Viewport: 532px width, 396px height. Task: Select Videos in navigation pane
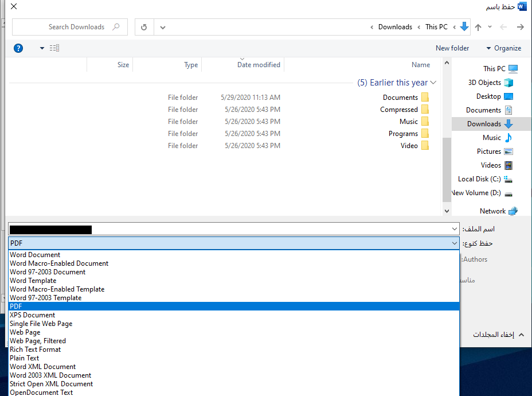pos(496,165)
